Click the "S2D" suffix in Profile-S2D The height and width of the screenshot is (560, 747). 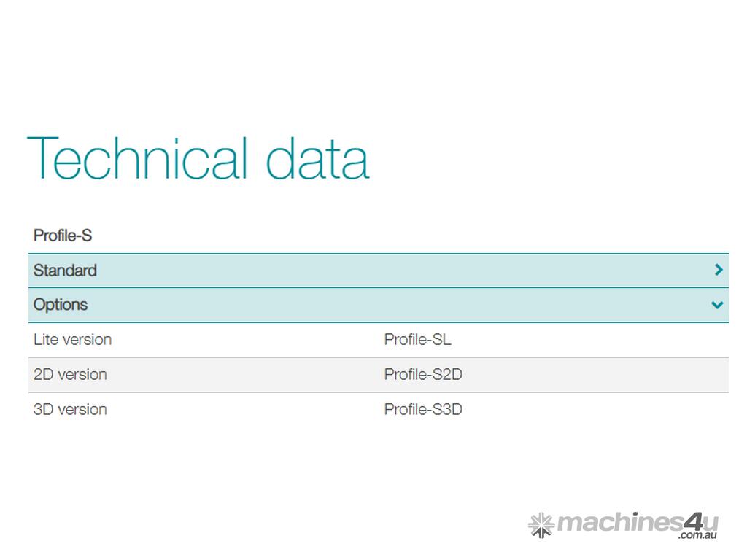coord(446,375)
